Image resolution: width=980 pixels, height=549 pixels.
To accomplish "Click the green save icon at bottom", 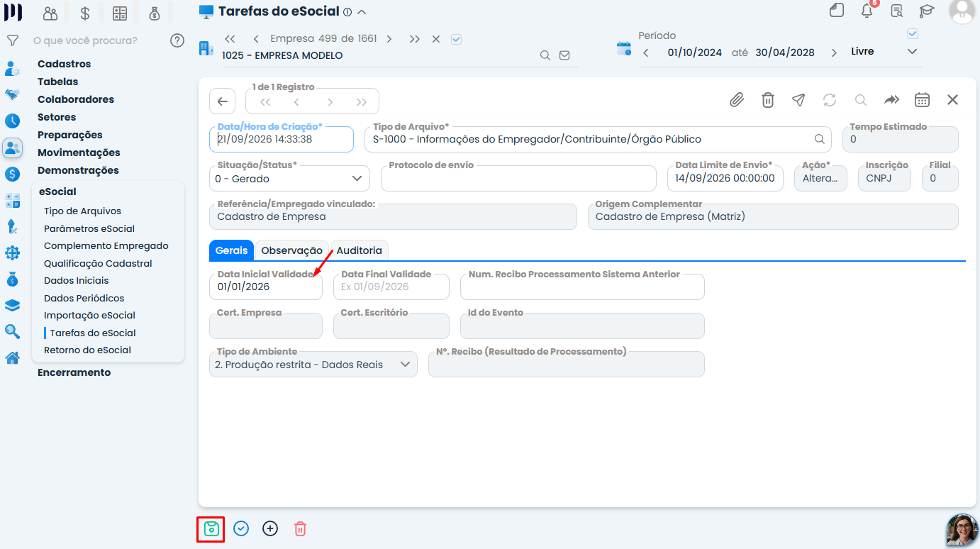I will click(211, 529).
